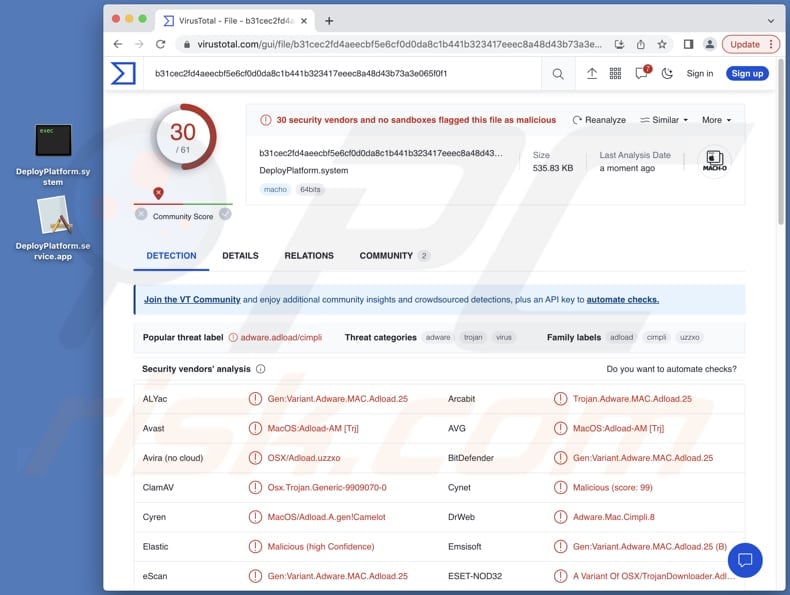Vote malicious with the community score X icon
The width and height of the screenshot is (790, 595).
[141, 214]
